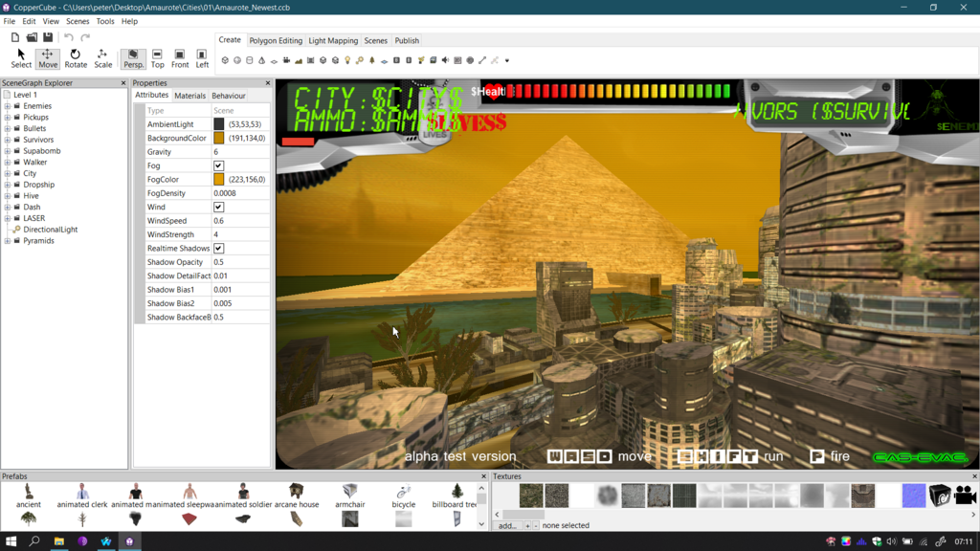Screen dimensions: 980x551
Task: Save the current project
Action: click(x=48, y=37)
